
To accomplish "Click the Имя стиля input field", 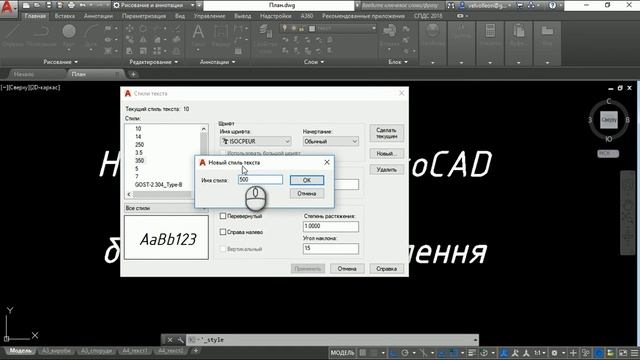I will 260,180.
